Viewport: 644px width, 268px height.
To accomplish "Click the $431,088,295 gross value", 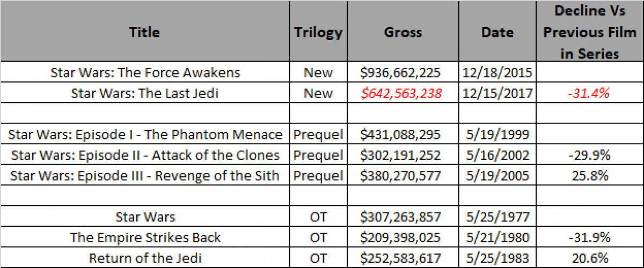I will pyautogui.click(x=402, y=135).
